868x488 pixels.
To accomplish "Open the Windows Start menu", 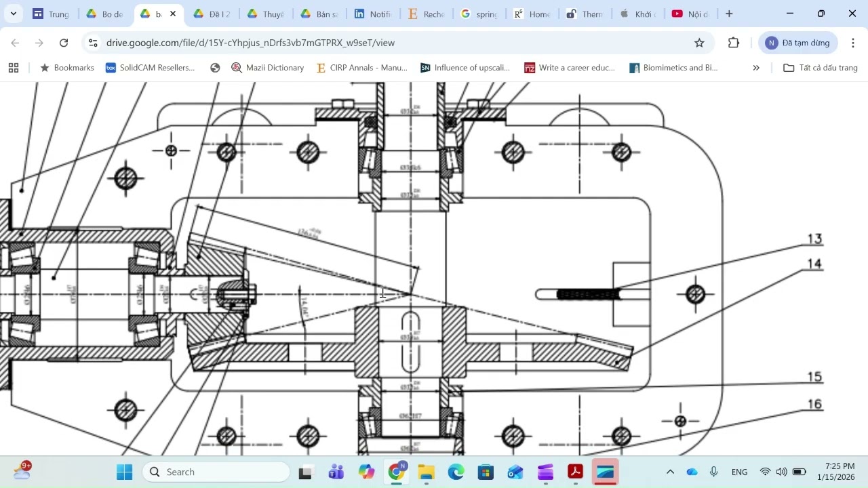I will [x=125, y=472].
